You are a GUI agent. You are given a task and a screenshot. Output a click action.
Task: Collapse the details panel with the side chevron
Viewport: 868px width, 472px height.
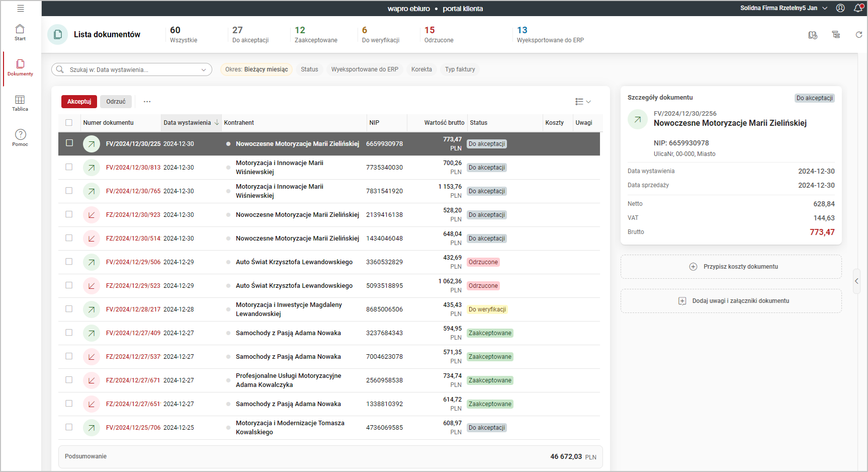[x=856, y=281]
